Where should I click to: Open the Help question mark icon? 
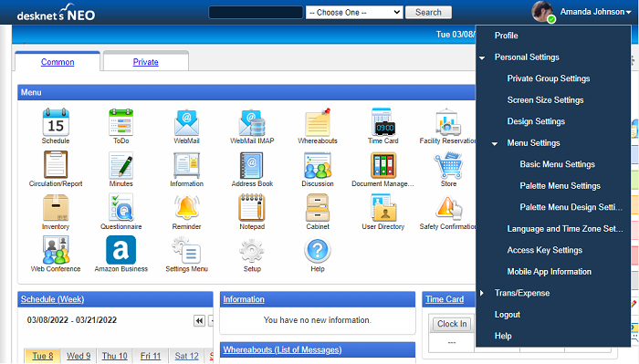point(318,250)
